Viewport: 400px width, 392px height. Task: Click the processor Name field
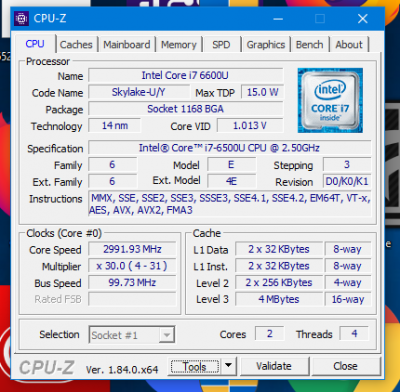point(185,75)
